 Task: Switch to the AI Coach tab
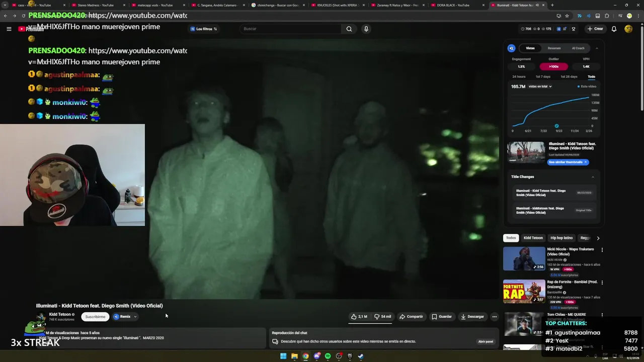[578, 48]
